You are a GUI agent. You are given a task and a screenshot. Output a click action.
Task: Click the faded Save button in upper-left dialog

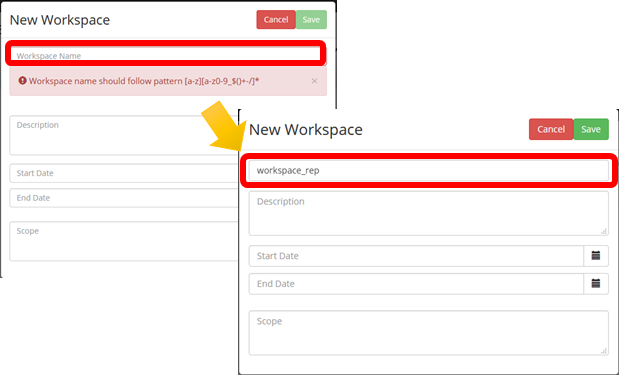(x=311, y=20)
